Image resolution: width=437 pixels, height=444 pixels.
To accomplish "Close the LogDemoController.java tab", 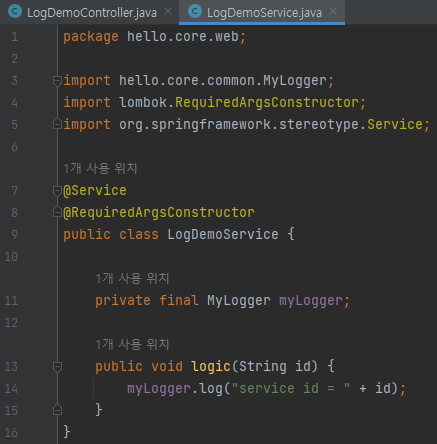I will point(168,12).
